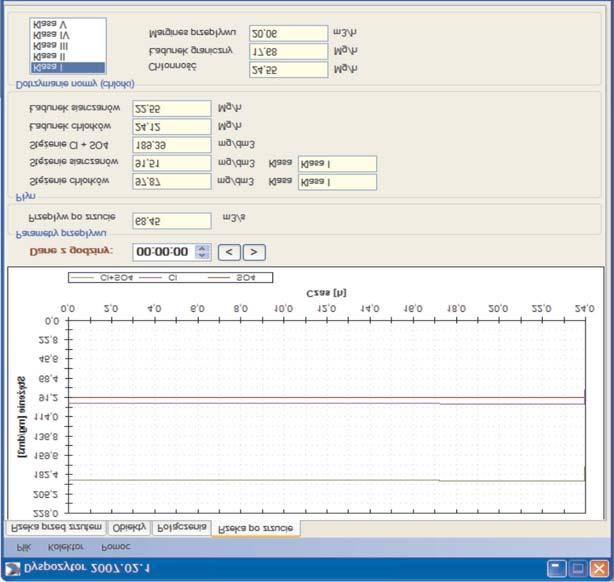The height and width of the screenshot is (582, 614).
Task: Open the Kolektor menu
Action: click(65, 546)
